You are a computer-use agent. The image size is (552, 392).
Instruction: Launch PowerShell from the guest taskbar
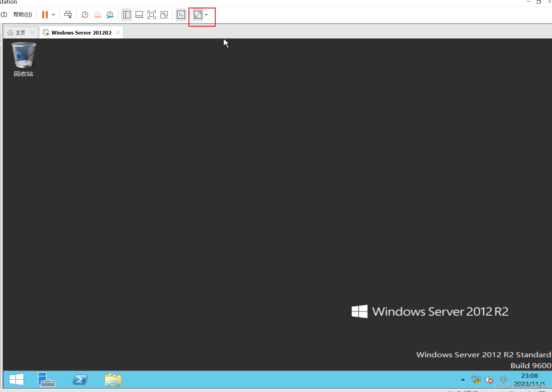pyautogui.click(x=80, y=379)
